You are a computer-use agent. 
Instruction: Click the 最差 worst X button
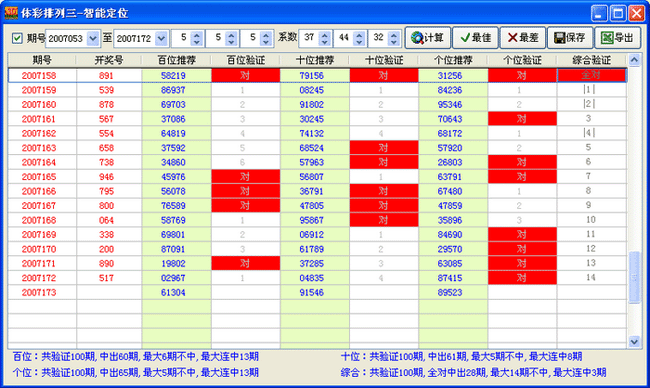tap(523, 38)
